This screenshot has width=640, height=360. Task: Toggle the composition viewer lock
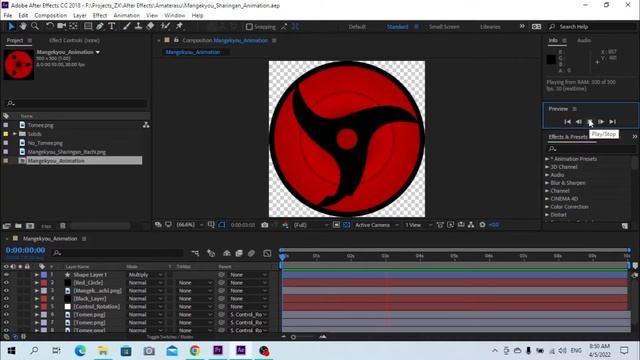tap(176, 40)
